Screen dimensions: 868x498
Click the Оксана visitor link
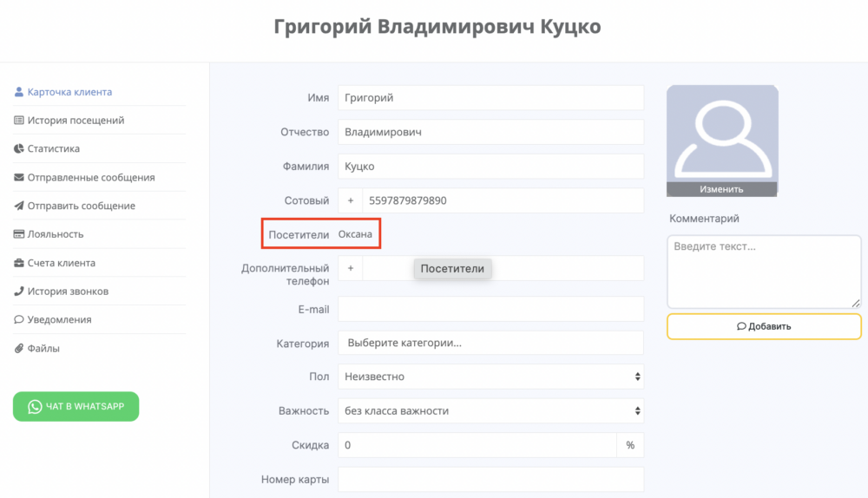[355, 234]
